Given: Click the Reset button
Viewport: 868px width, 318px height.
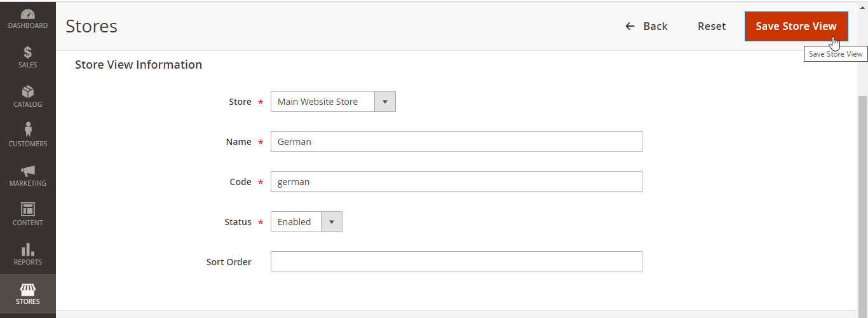Looking at the screenshot, I should point(712,26).
